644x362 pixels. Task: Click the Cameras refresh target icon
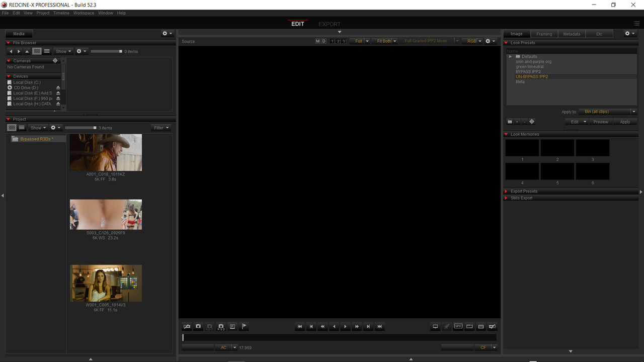pyautogui.click(x=55, y=60)
